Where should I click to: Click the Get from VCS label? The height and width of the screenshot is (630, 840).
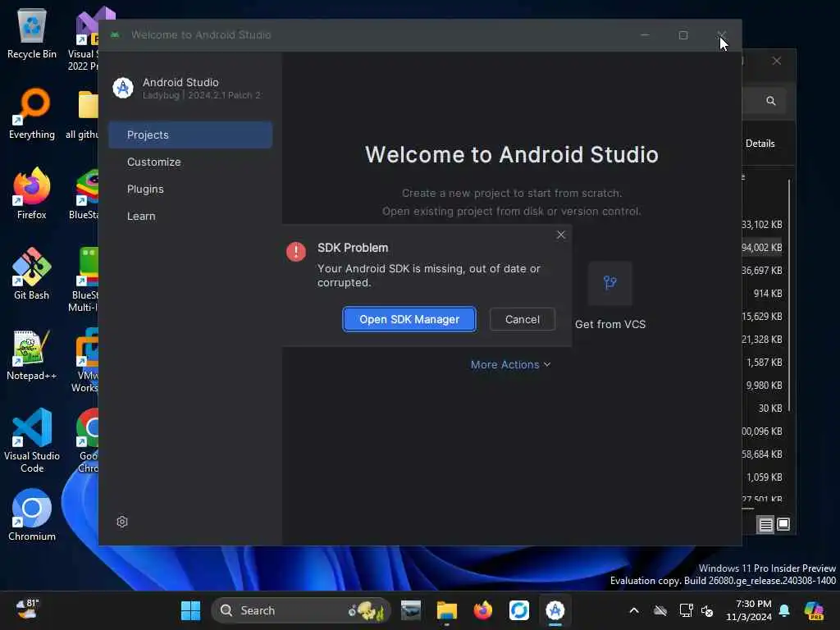[610, 324]
